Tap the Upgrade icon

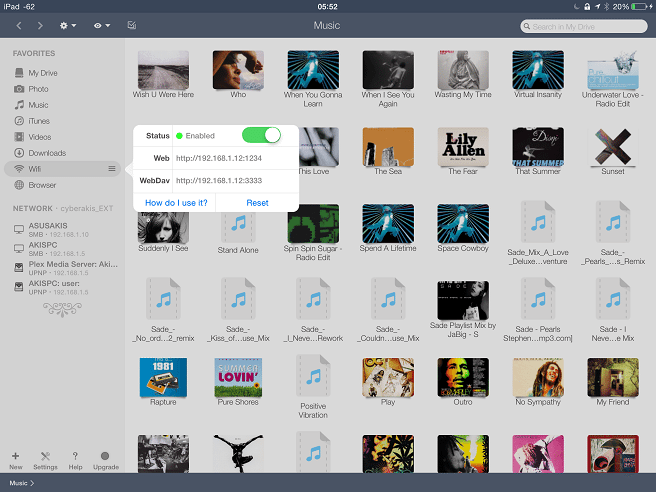(x=105, y=460)
